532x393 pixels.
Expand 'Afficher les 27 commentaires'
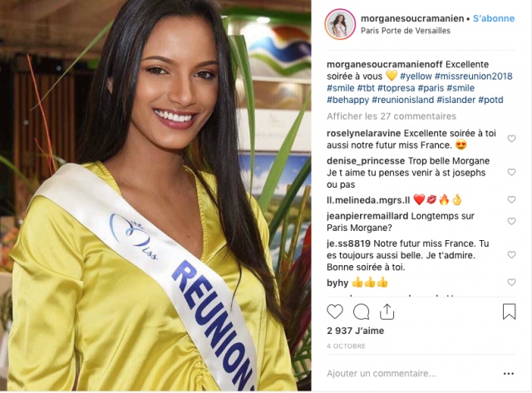[392, 116]
